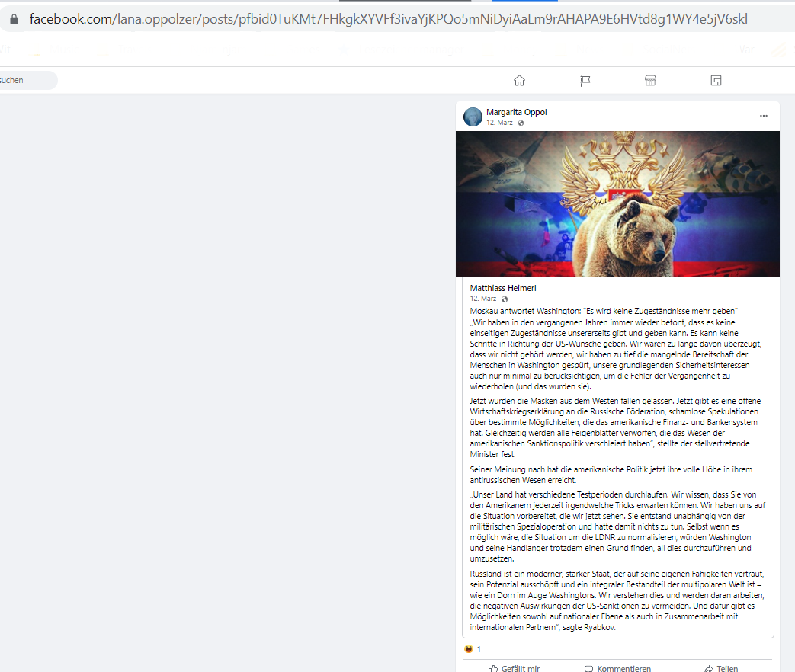Click the paragraph starting 'Russland ist ein moderner'
The image size is (795, 672).
tap(617, 600)
